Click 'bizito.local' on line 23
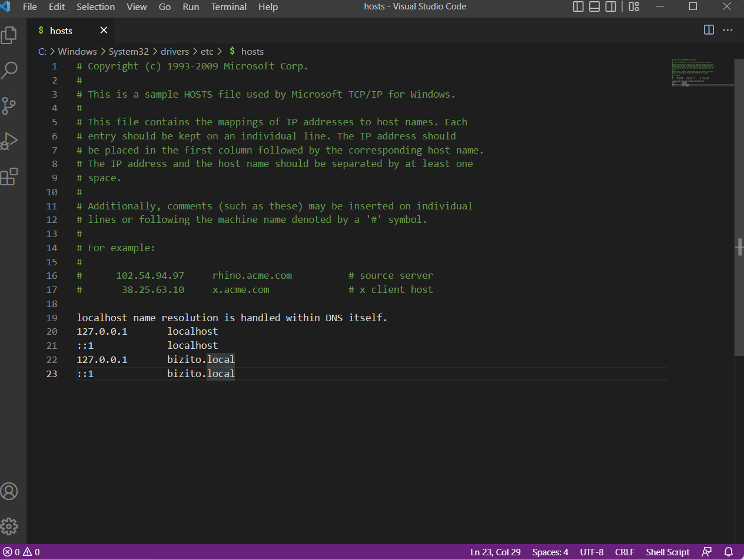This screenshot has width=744, height=560. tap(201, 374)
